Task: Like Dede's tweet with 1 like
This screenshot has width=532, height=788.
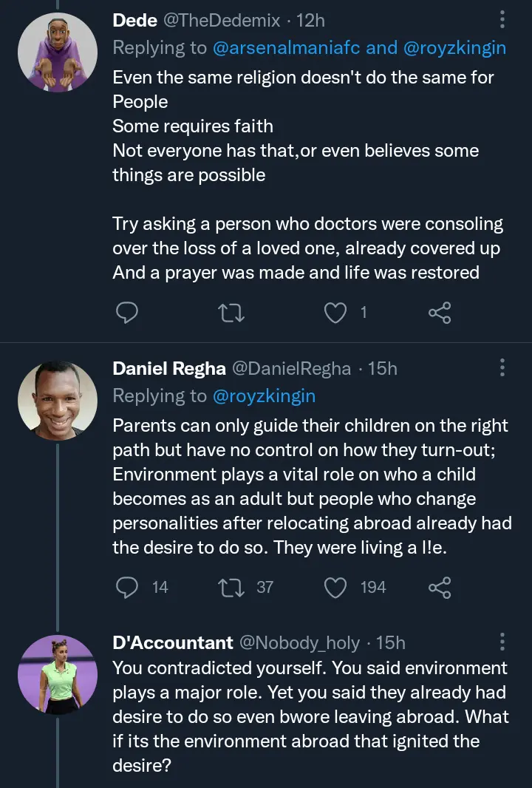Action: tap(336, 313)
